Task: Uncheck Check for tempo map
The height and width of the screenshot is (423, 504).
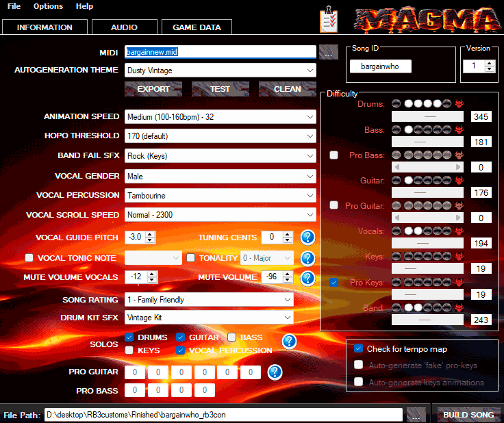Action: pos(358,349)
